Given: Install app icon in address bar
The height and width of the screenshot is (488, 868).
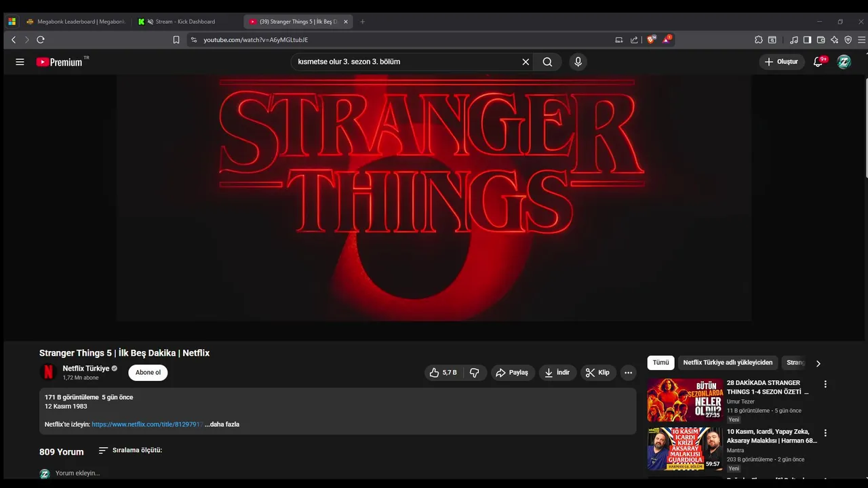Looking at the screenshot, I should coord(619,40).
